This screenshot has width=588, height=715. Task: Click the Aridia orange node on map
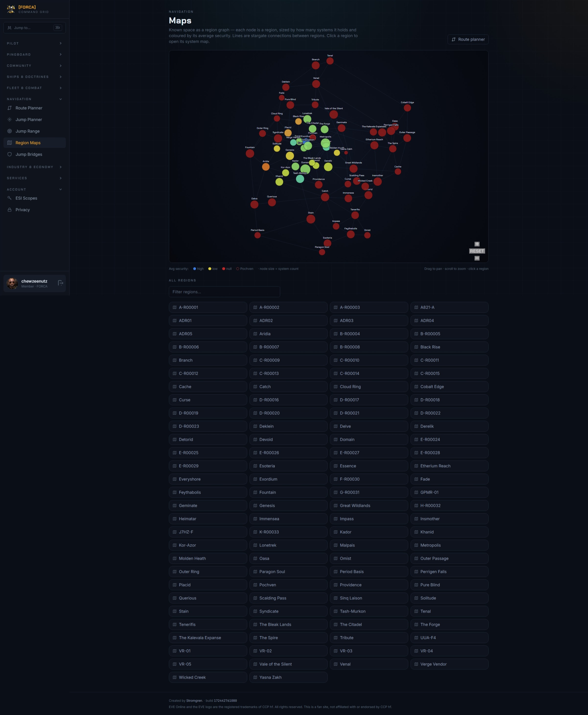[266, 167]
